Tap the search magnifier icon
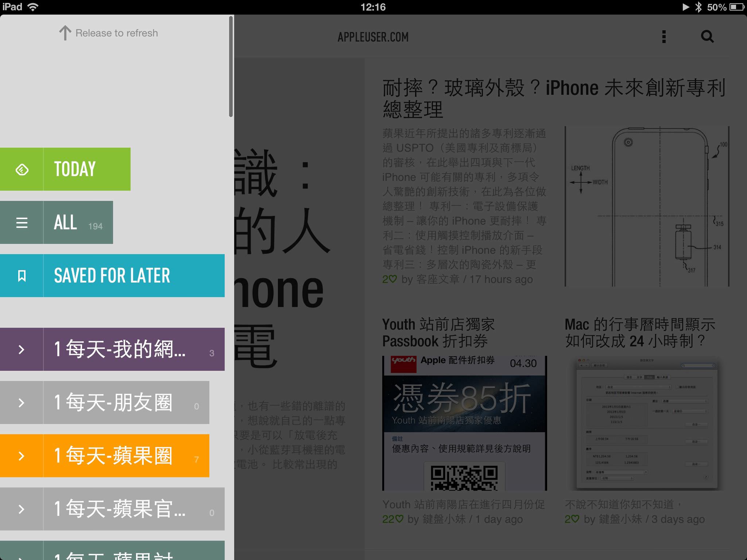 click(707, 37)
